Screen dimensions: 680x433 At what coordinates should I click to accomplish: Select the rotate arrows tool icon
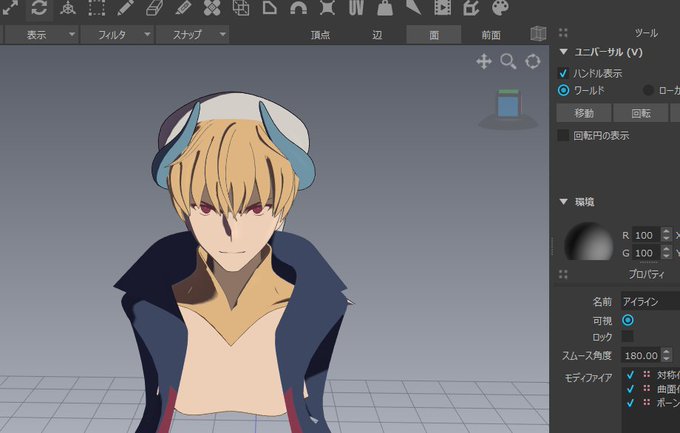39,8
